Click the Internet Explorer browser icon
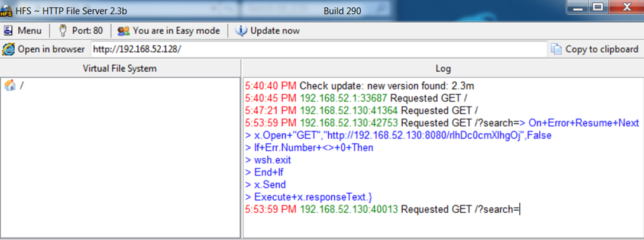Image resolution: width=644 pixels, height=240 pixels. [x=8, y=49]
